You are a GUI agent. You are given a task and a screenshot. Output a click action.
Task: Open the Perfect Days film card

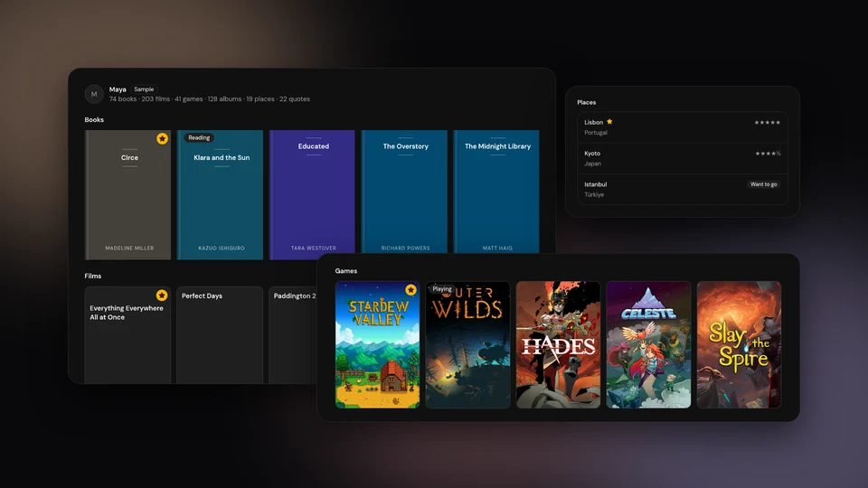[220, 334]
